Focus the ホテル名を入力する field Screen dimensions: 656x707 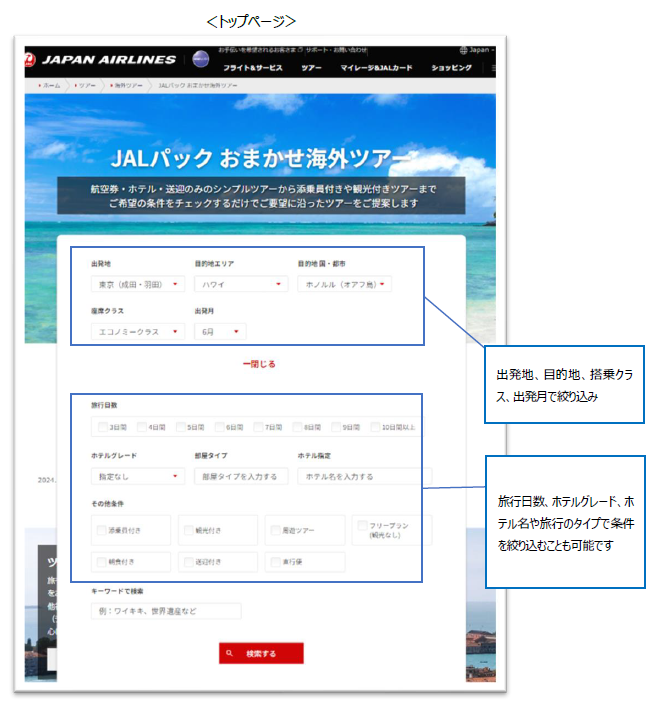[365, 476]
